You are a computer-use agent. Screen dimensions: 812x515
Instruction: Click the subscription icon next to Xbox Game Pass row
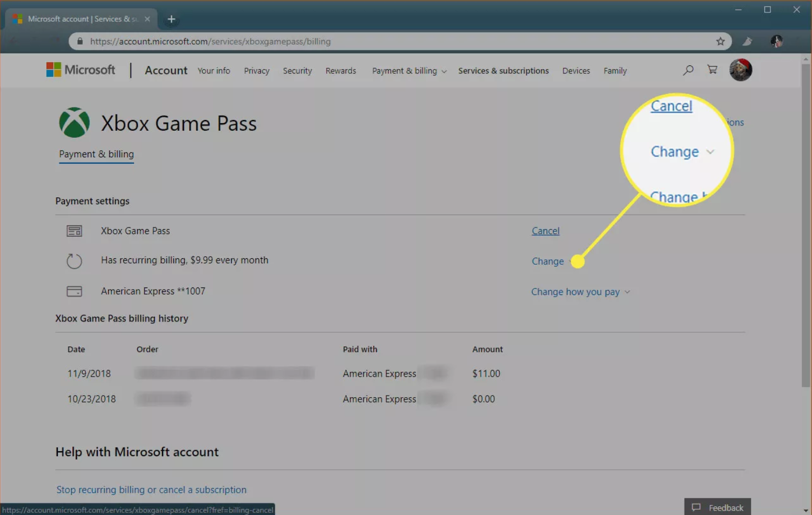click(x=75, y=231)
